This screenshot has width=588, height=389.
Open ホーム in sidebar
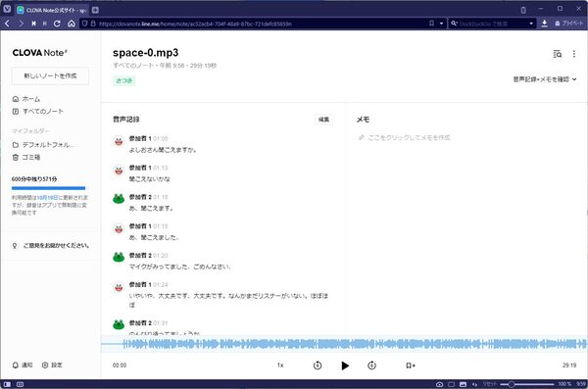tap(26, 99)
